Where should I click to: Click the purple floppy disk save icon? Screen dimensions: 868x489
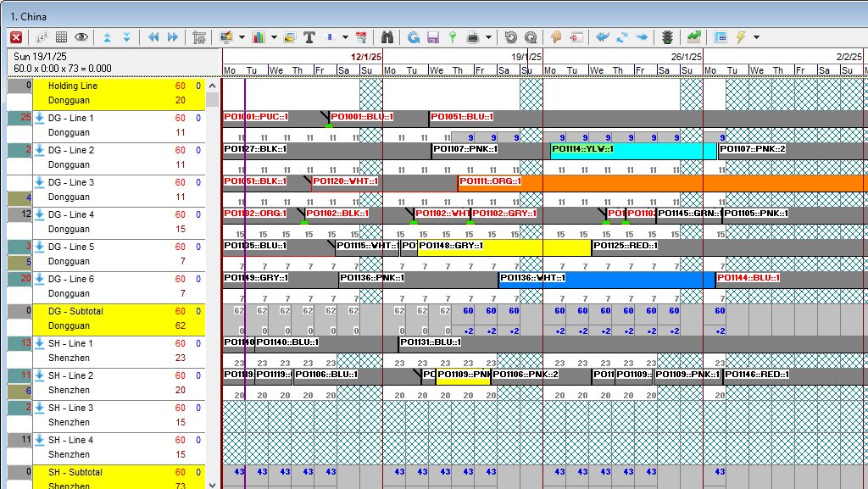tap(433, 37)
